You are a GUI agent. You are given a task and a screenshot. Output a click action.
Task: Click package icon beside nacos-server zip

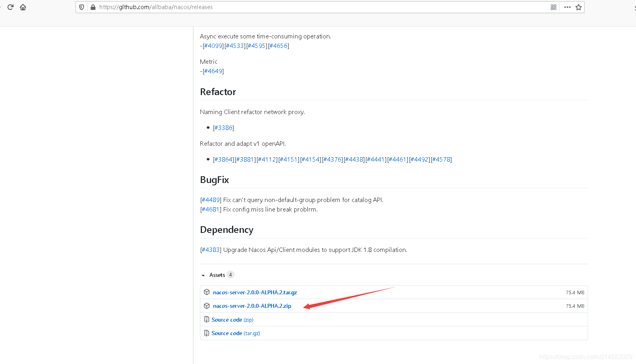(x=207, y=306)
